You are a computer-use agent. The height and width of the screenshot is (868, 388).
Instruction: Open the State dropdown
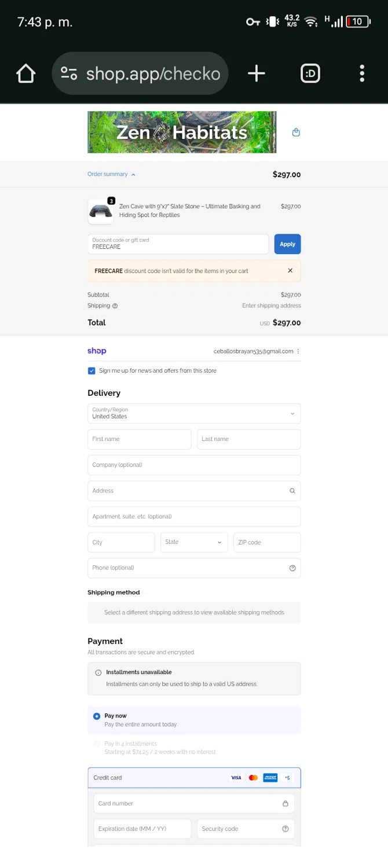pyautogui.click(x=193, y=542)
